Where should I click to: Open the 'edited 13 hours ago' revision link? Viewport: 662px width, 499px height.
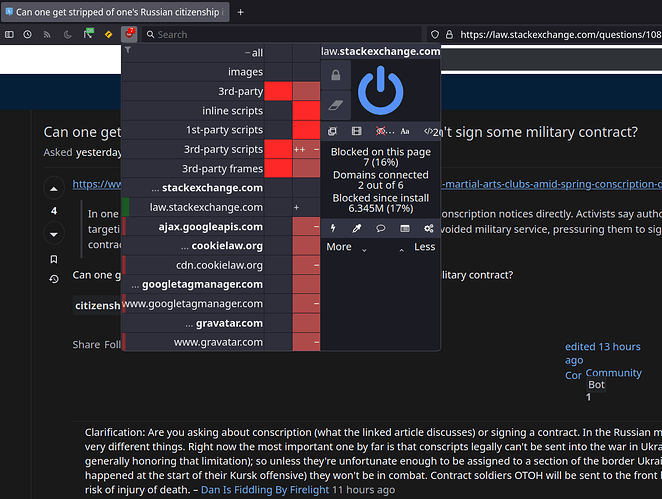pyautogui.click(x=603, y=353)
